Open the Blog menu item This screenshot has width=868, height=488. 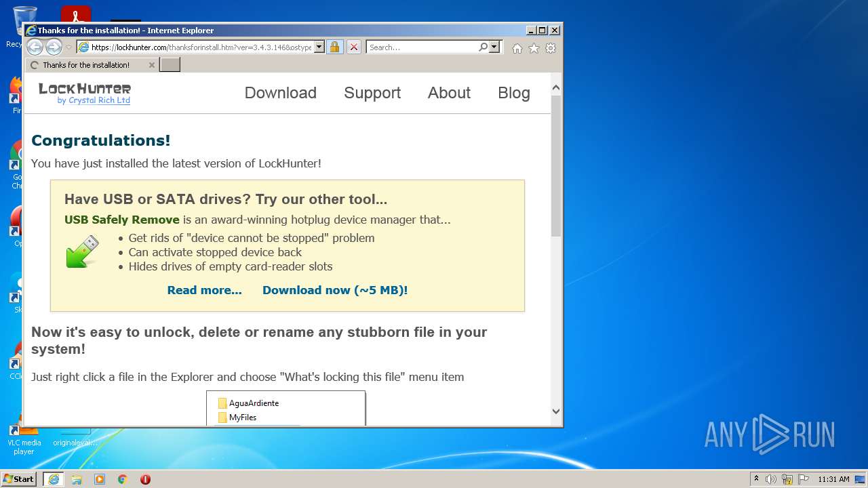pos(514,93)
